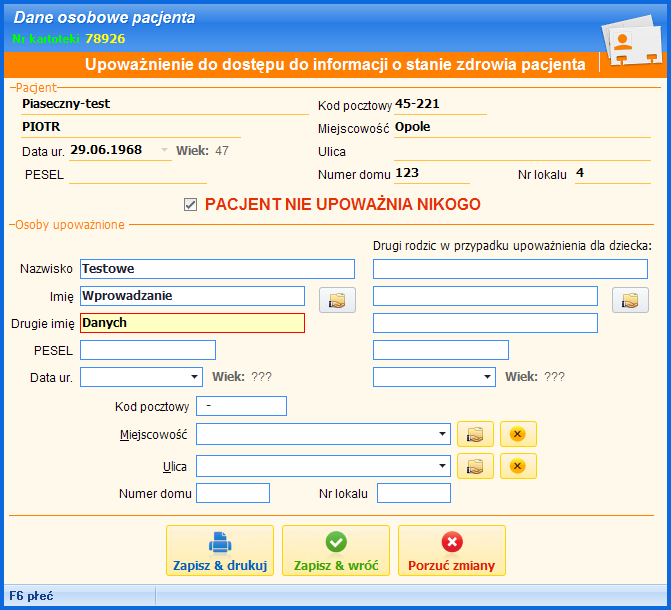Click the Kod pocztowy field of authorized person

click(242, 406)
